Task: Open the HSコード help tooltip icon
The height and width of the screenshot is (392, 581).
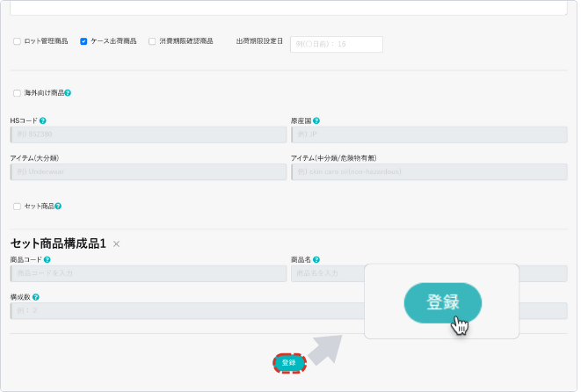Action: 43,120
